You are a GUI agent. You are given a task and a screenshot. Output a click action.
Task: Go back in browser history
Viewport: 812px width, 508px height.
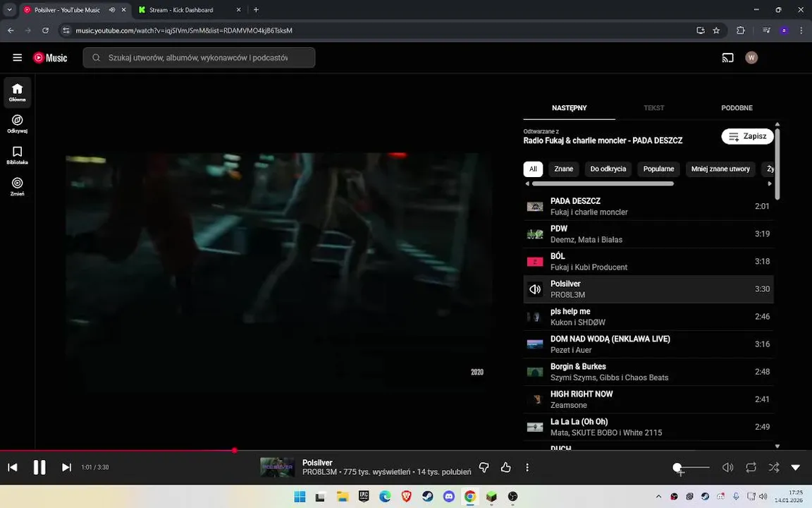[x=11, y=30]
